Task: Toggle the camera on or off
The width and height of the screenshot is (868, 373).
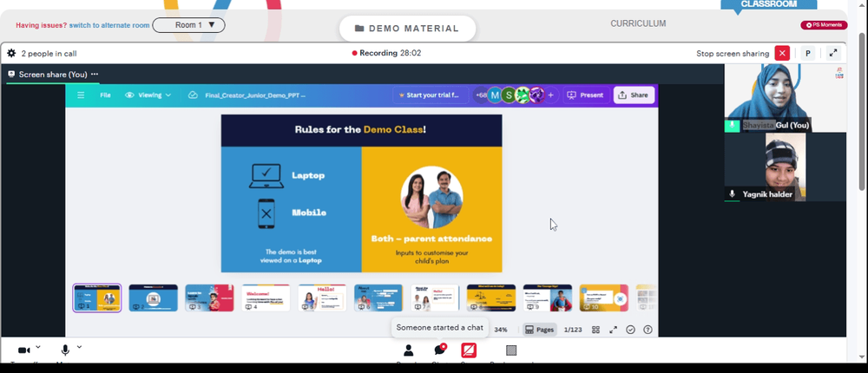Action: (x=23, y=350)
